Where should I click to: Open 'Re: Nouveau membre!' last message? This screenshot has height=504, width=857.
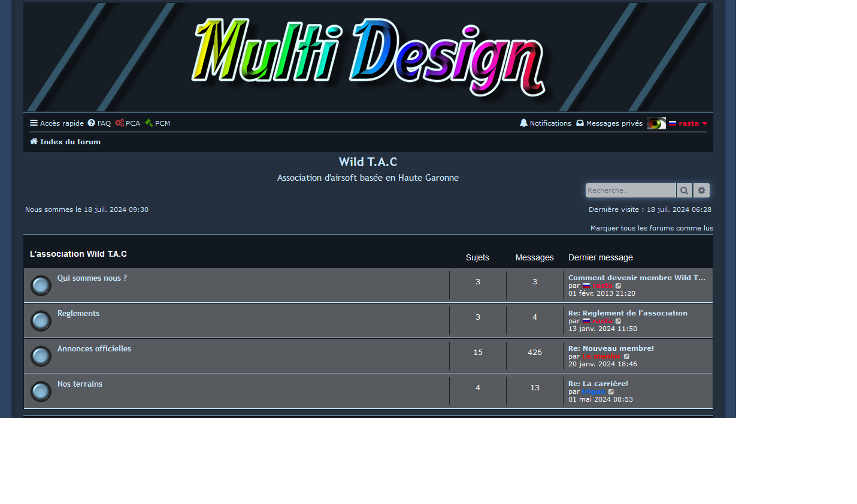click(x=611, y=348)
